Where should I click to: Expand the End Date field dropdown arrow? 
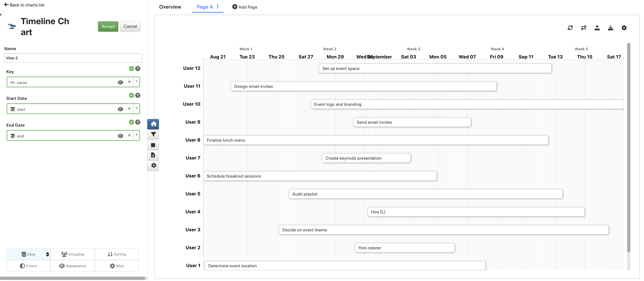pos(137,135)
